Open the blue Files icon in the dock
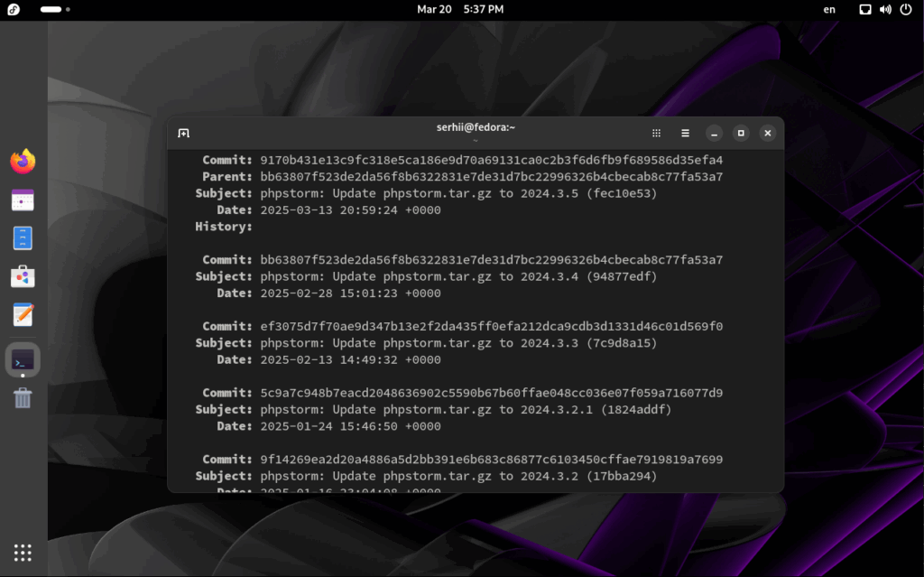 (23, 238)
